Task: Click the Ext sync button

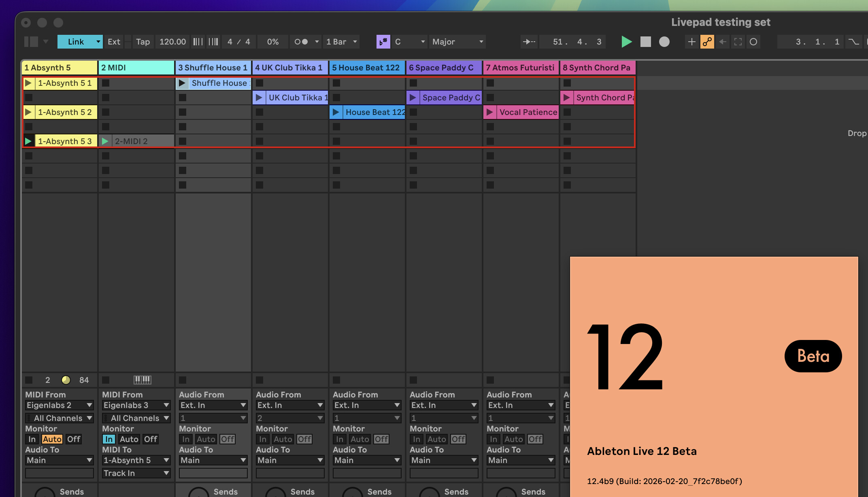Action: click(114, 42)
